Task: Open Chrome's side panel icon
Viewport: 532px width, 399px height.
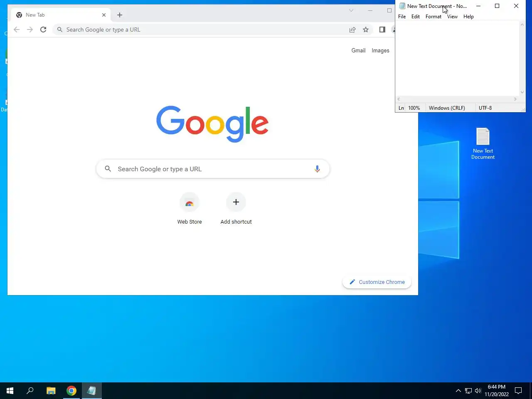Action: pyautogui.click(x=382, y=30)
